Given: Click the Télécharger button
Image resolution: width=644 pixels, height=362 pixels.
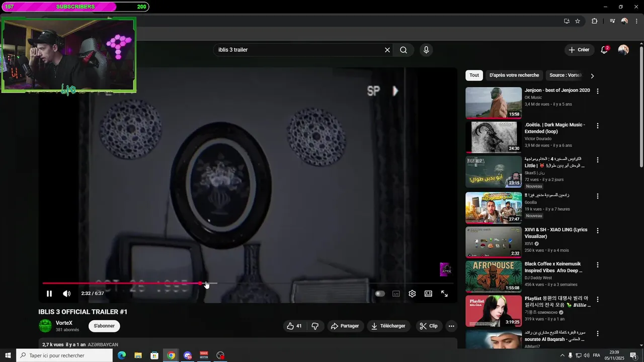Looking at the screenshot, I should (x=388, y=326).
